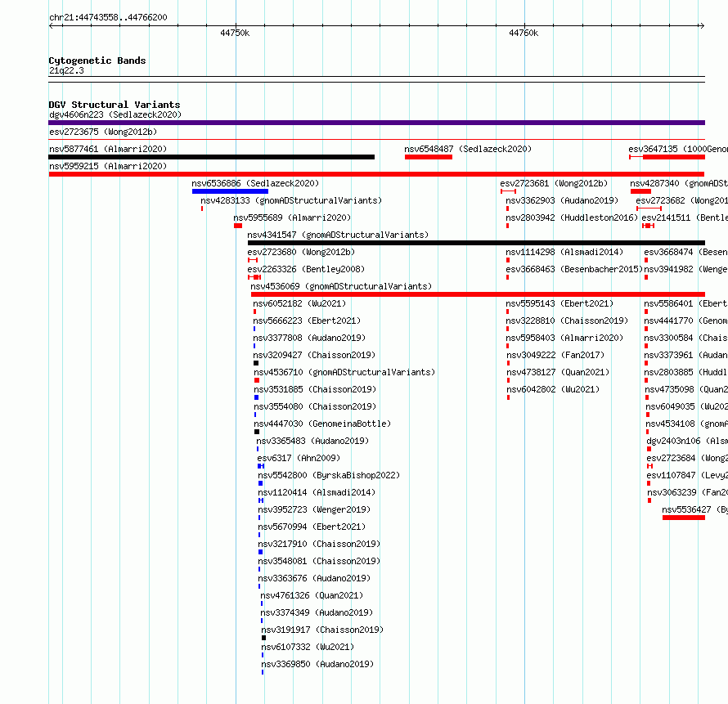
Task: Open nsv3377808 (Audano2019) label
Action: coord(309,338)
